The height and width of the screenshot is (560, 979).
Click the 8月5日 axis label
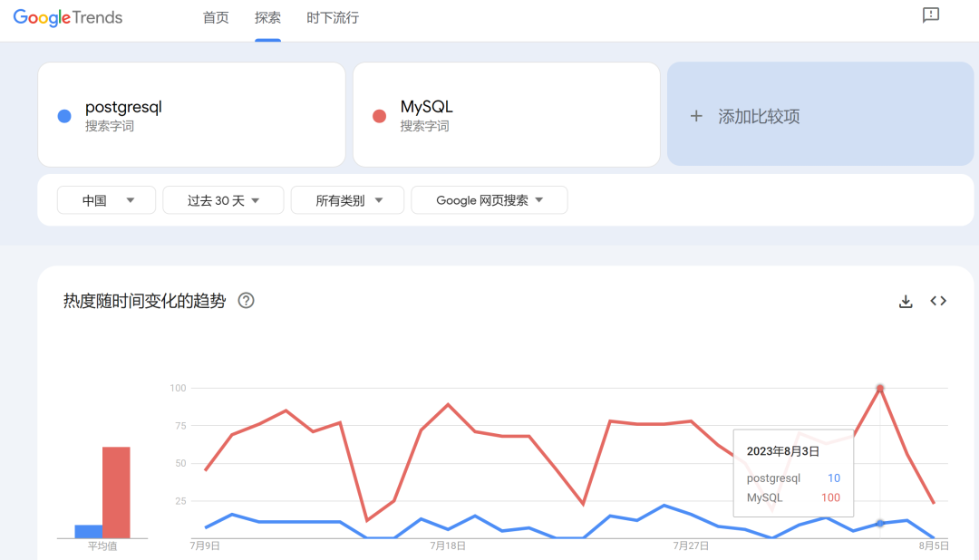click(934, 546)
